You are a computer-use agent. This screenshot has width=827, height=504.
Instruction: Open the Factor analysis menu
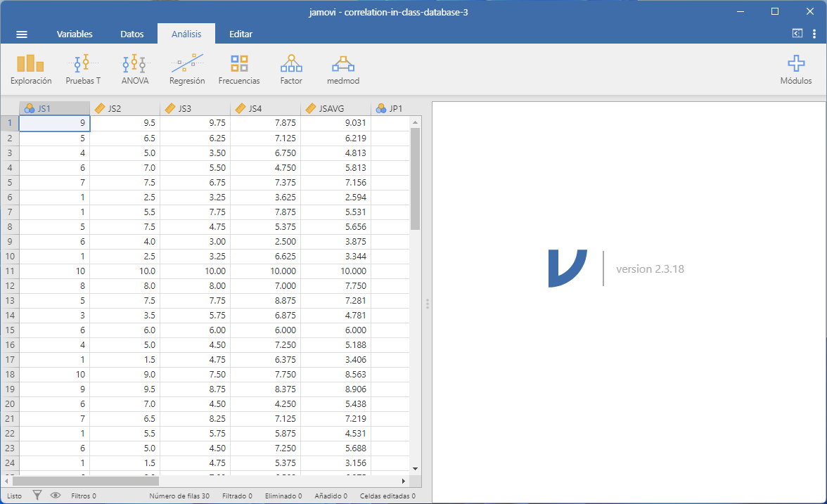click(x=290, y=70)
